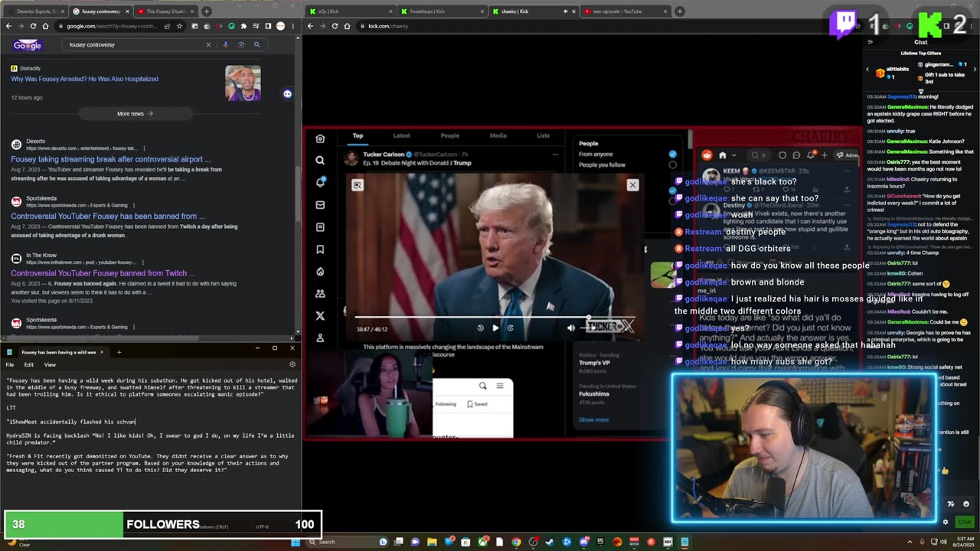The width and height of the screenshot is (980, 551).
Task: Open the Distractify Fousey Arrested article
Action: click(84, 79)
